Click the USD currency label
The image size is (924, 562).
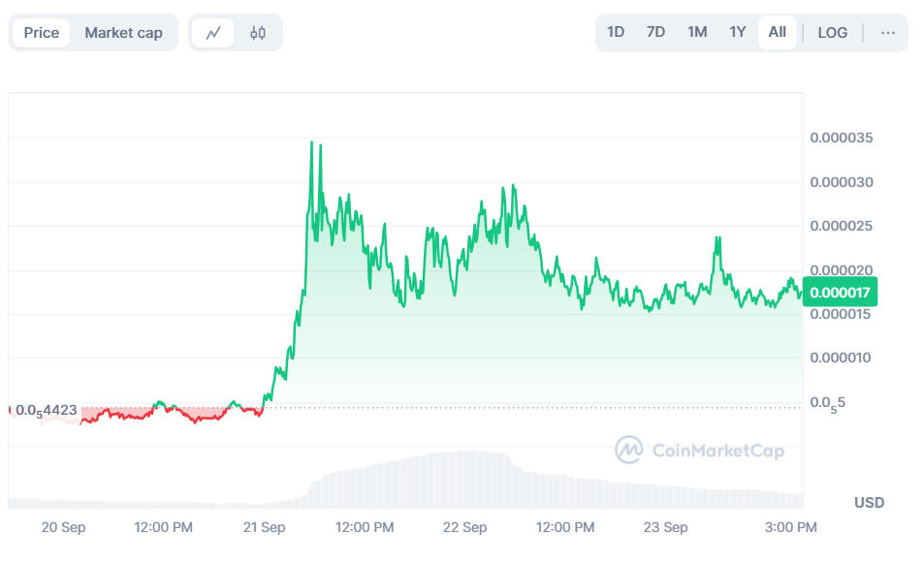click(x=869, y=503)
